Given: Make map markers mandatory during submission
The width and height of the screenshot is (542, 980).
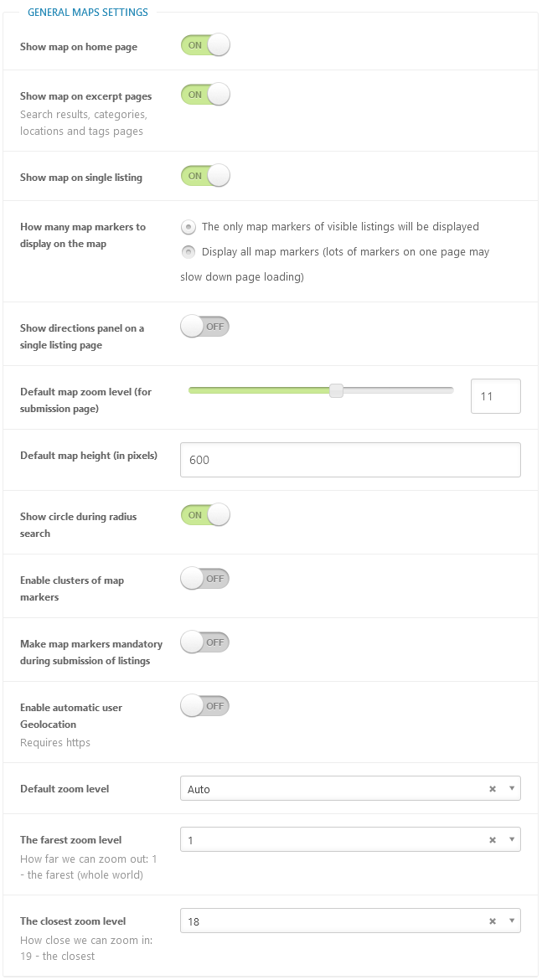Looking at the screenshot, I should [205, 642].
